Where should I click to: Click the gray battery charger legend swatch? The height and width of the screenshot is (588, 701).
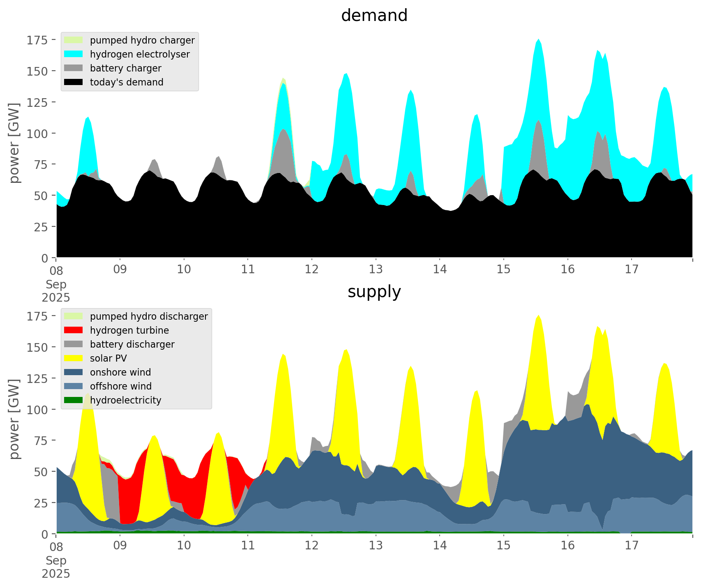click(74, 68)
